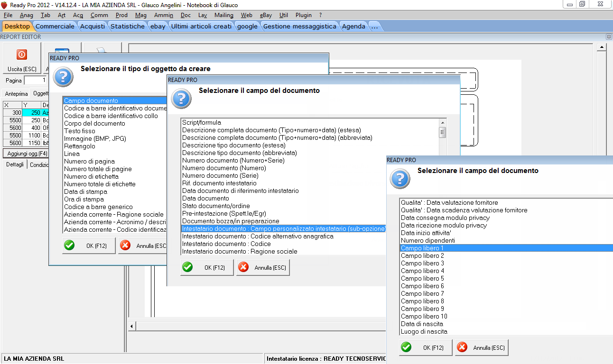Select 'Luogo di nascita' row
This screenshot has height=364, width=613.
506,331
